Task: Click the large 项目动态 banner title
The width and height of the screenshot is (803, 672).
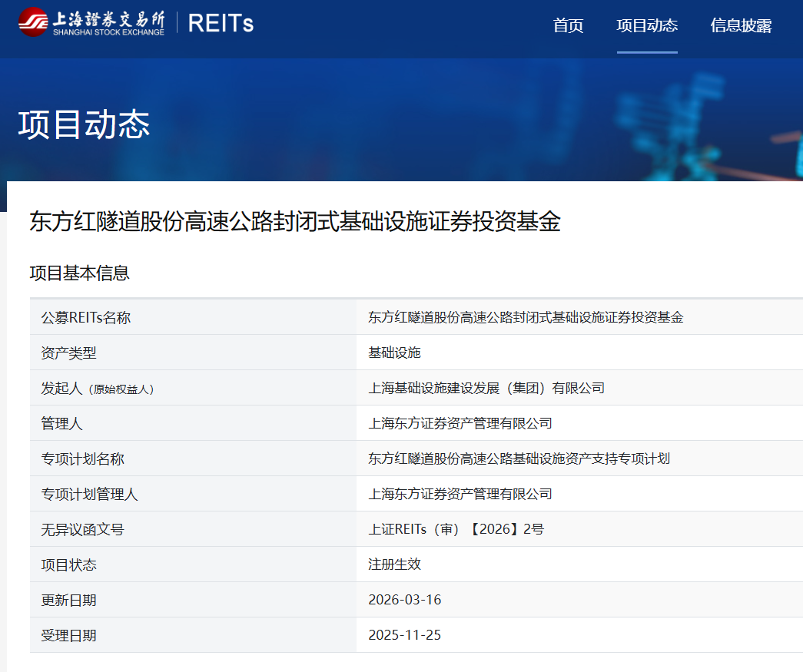Action: (x=84, y=124)
